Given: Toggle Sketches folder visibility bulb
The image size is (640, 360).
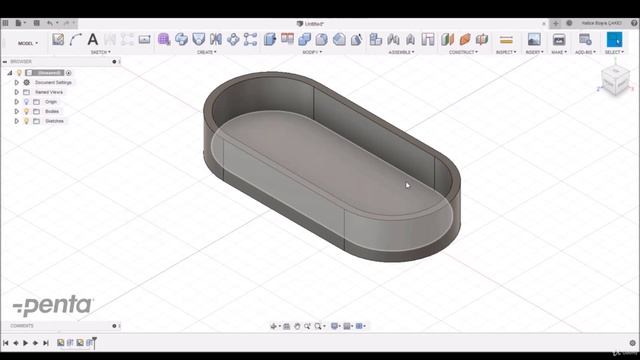Looking at the screenshot, I should [x=27, y=121].
